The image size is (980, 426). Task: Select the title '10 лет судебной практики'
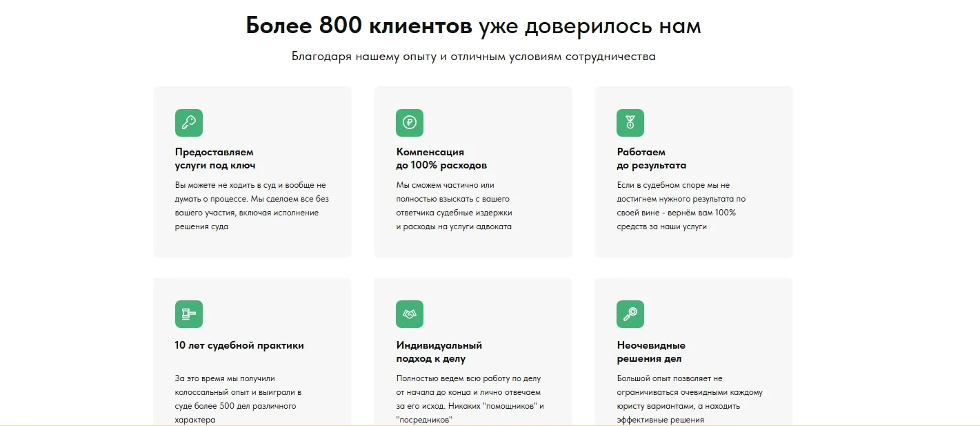coord(239,345)
